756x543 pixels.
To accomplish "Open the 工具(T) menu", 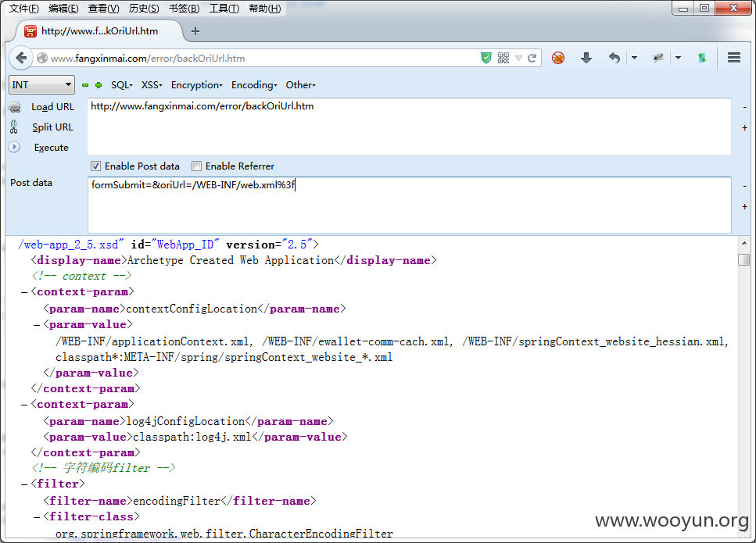I will click(224, 9).
